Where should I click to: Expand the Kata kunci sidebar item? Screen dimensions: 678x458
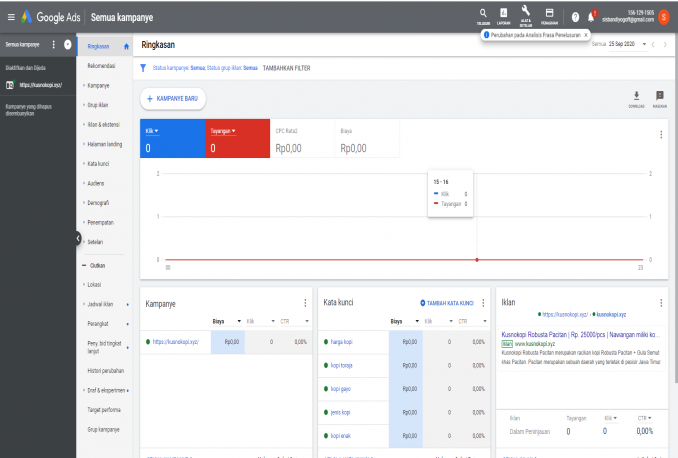pos(98,163)
